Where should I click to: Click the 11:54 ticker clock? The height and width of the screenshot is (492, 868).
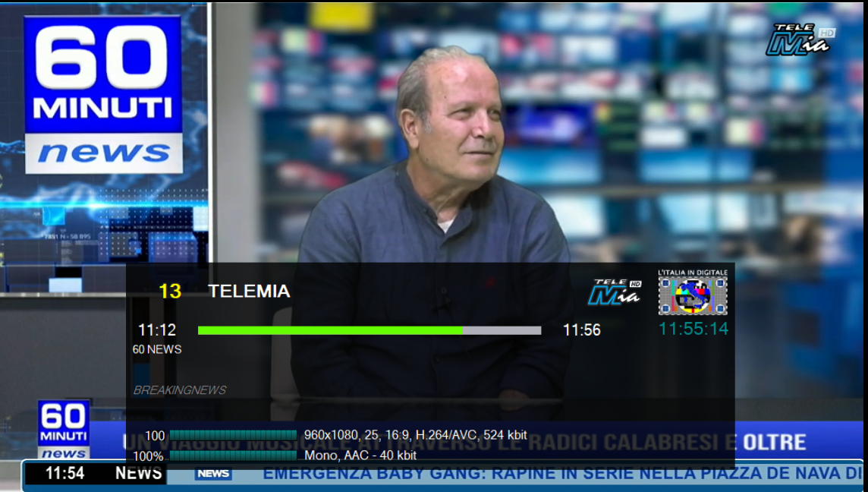(64, 473)
